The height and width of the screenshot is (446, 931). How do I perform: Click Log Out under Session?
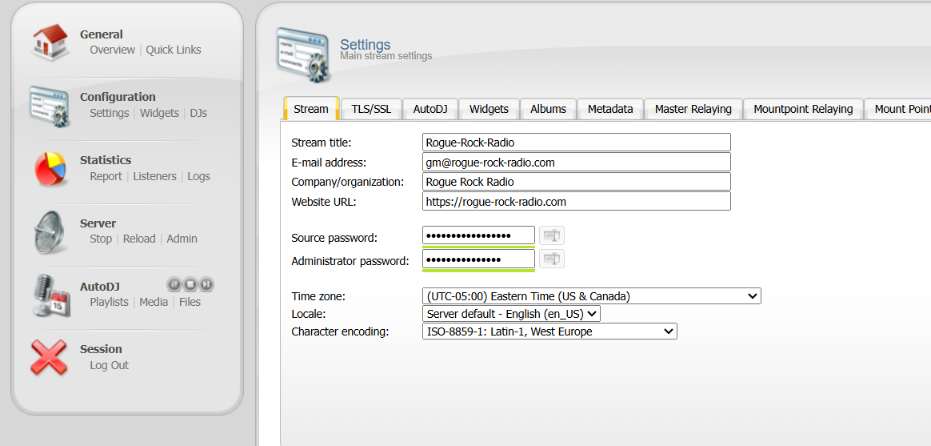109,365
